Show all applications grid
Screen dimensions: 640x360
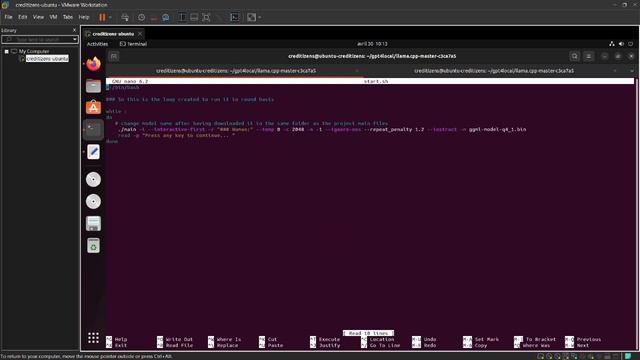[x=93, y=338]
